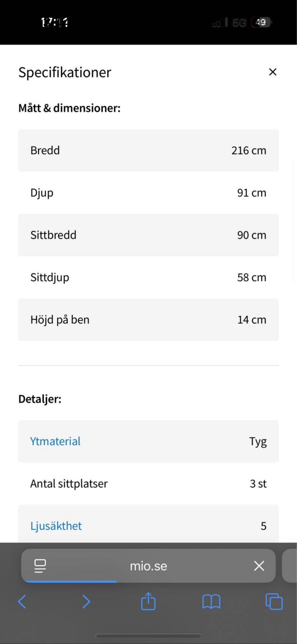Image resolution: width=297 pixels, height=644 pixels.
Task: Select the Bredd 216 cm row
Action: point(148,150)
